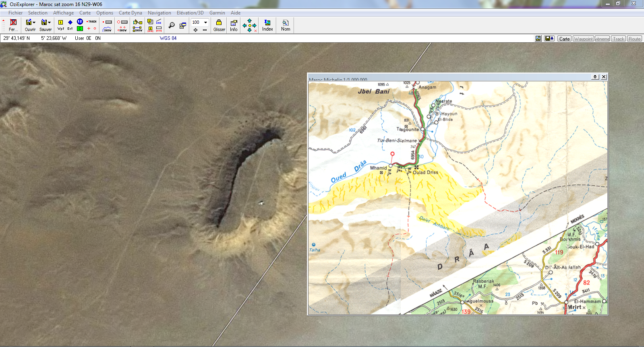Click the zoom out minus icon

[205, 30]
